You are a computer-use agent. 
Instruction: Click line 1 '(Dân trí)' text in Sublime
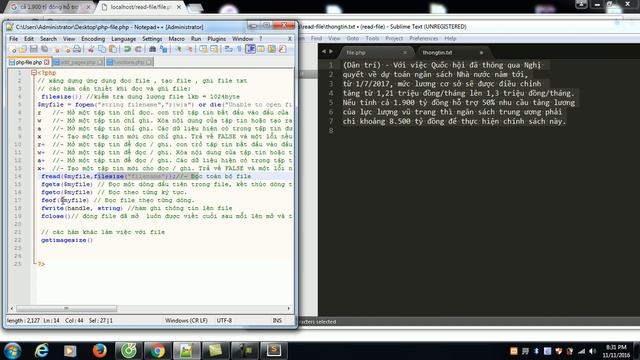361,65
